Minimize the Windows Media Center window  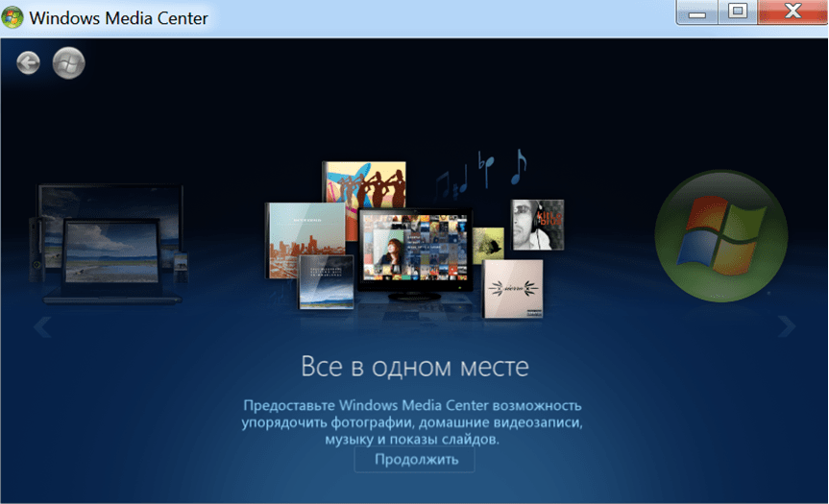point(697,13)
